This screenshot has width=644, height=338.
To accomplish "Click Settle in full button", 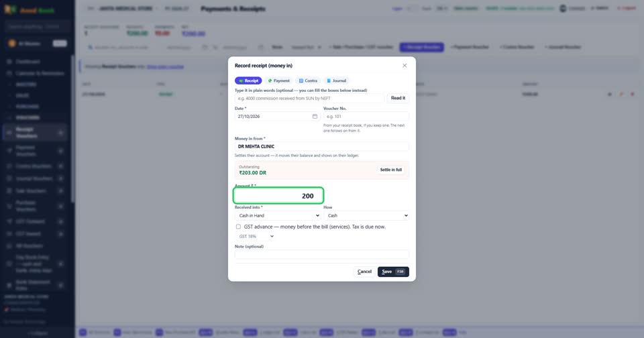I will point(391,170).
